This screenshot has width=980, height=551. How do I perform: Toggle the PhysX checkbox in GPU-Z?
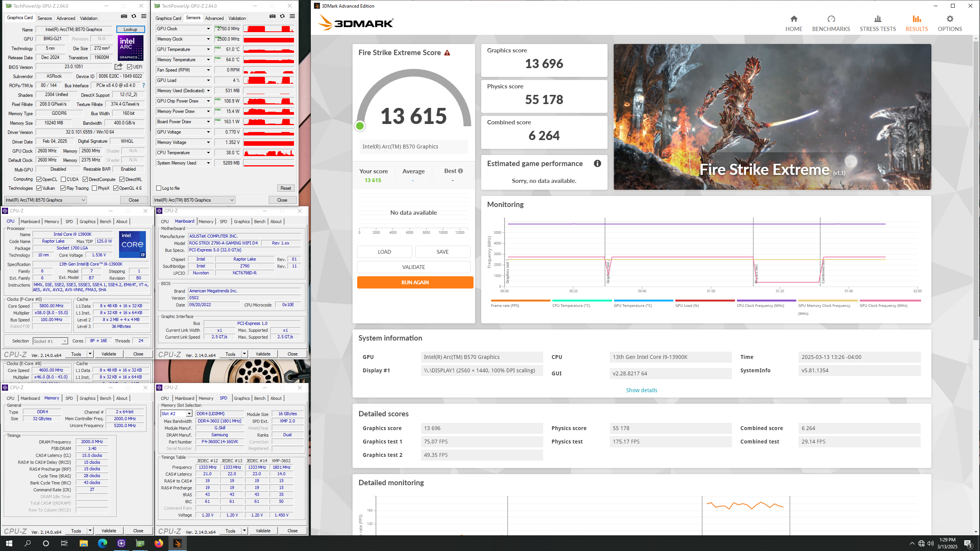coord(94,188)
